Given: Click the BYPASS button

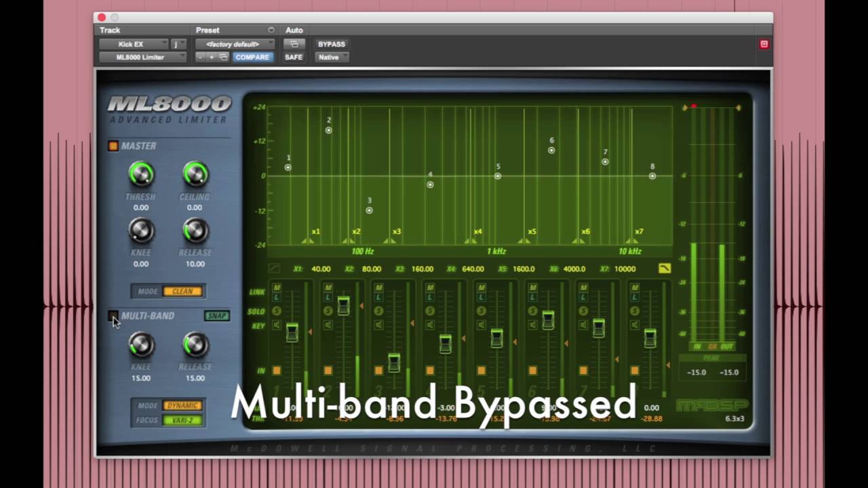Looking at the screenshot, I should click(x=332, y=44).
